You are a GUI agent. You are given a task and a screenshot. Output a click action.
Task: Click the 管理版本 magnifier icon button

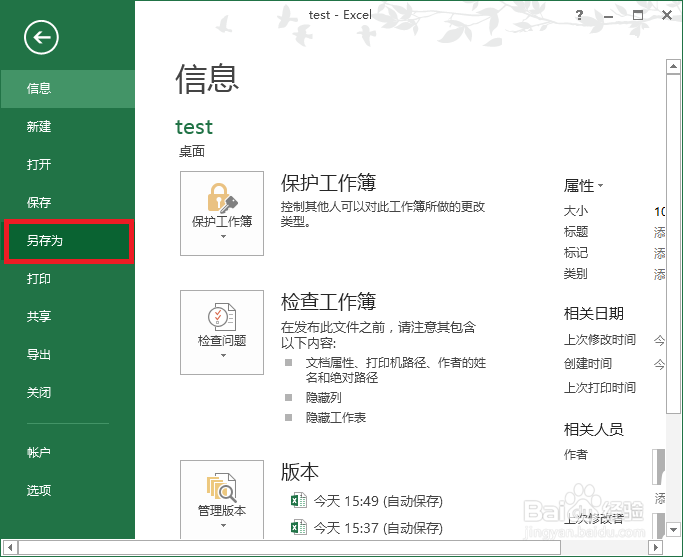pyautogui.click(x=222, y=500)
